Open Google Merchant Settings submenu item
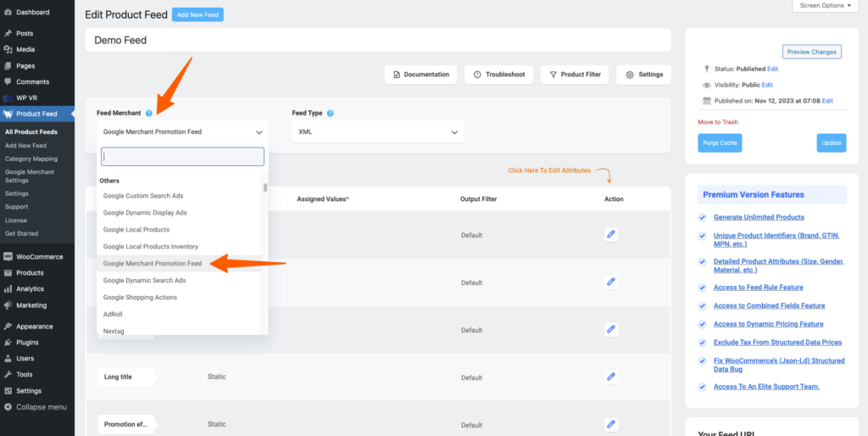This screenshot has width=868, height=436. click(30, 176)
